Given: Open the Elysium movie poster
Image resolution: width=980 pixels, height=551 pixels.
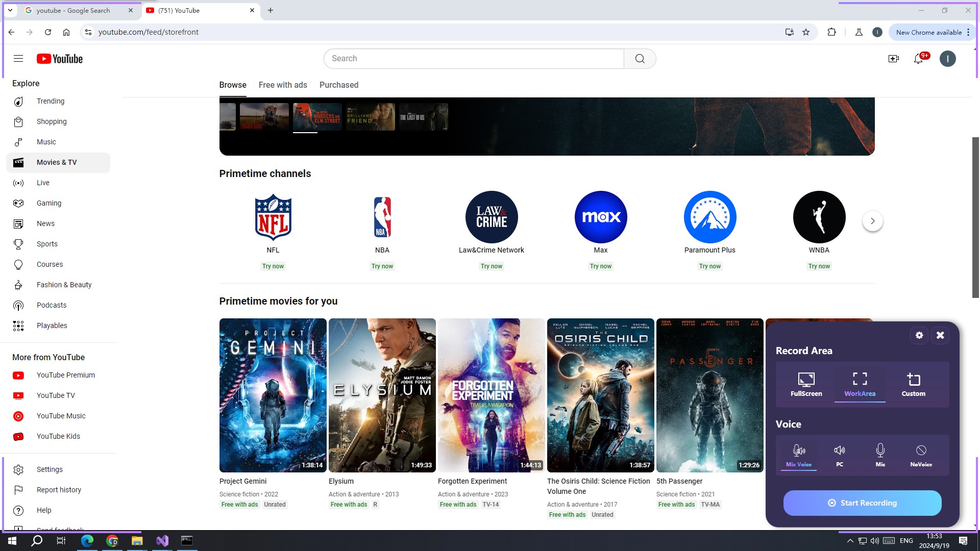Looking at the screenshot, I should point(382,395).
